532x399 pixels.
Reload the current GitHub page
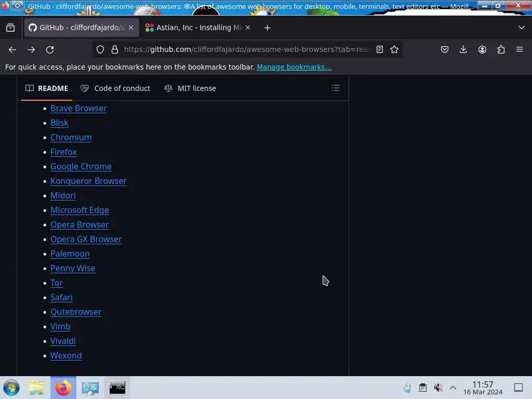point(50,49)
